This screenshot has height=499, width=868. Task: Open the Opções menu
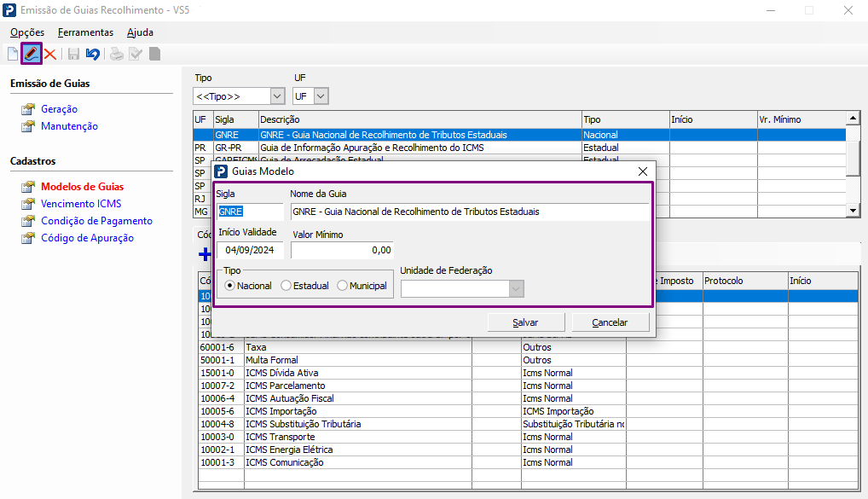[x=27, y=32]
